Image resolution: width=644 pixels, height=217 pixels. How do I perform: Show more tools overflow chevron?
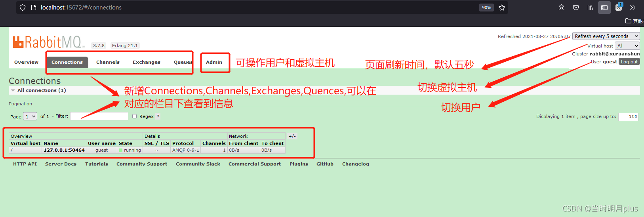click(633, 8)
